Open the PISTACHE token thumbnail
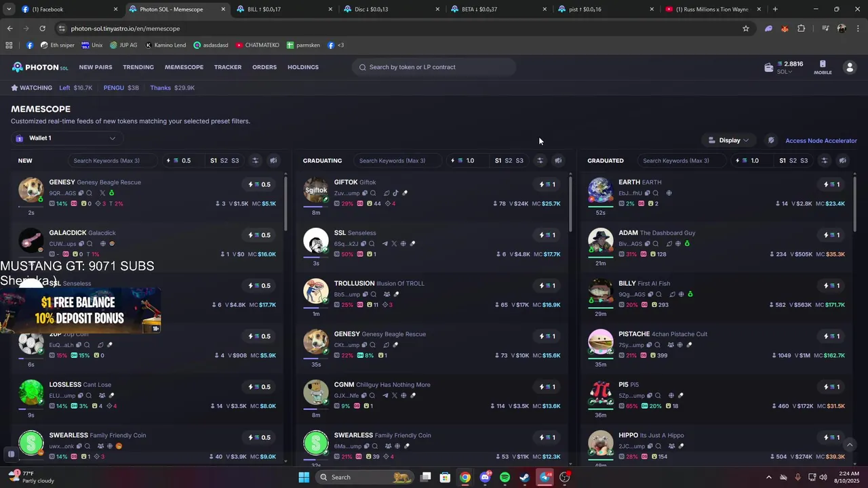The image size is (868, 488). click(601, 342)
